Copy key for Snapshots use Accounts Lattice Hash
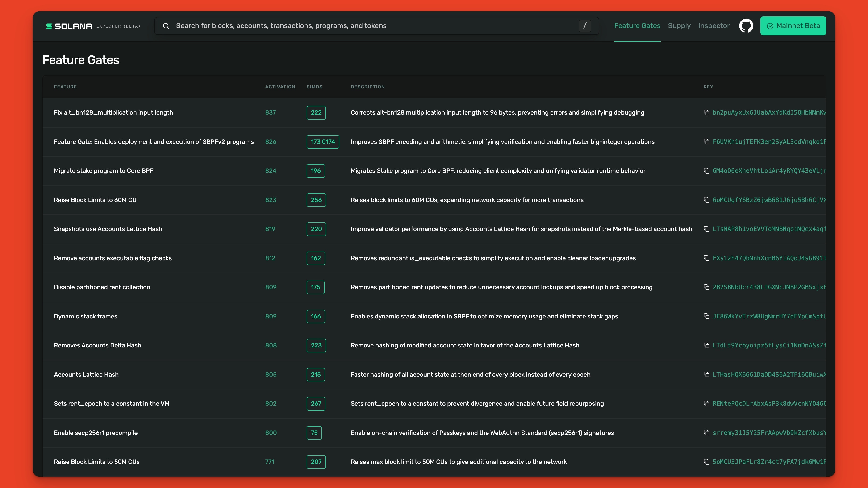Screen dimensions: 868x488 point(707,229)
